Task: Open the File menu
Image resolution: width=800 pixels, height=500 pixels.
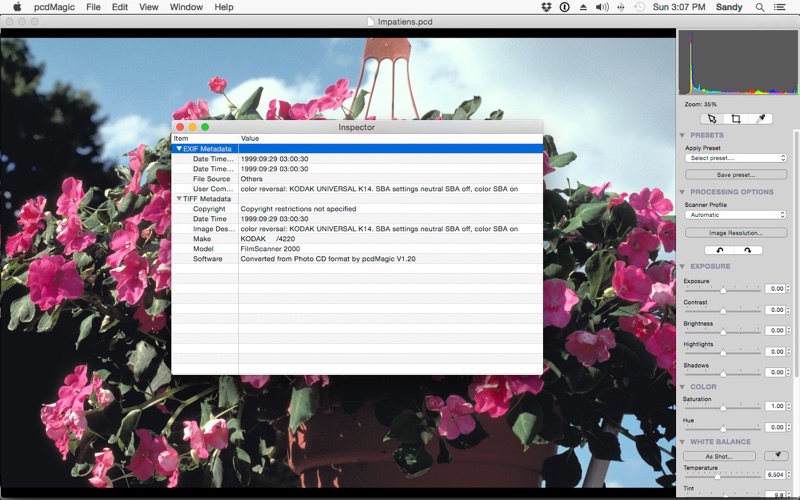Action: (x=93, y=7)
